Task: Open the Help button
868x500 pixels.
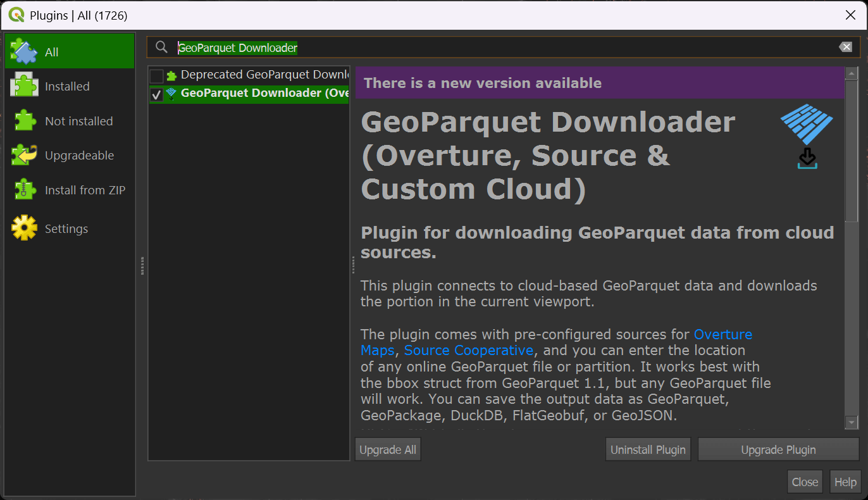Action: (x=845, y=482)
